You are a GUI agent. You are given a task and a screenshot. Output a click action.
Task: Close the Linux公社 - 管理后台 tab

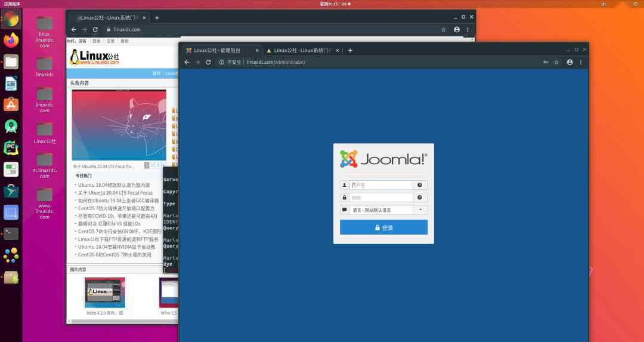[257, 51]
